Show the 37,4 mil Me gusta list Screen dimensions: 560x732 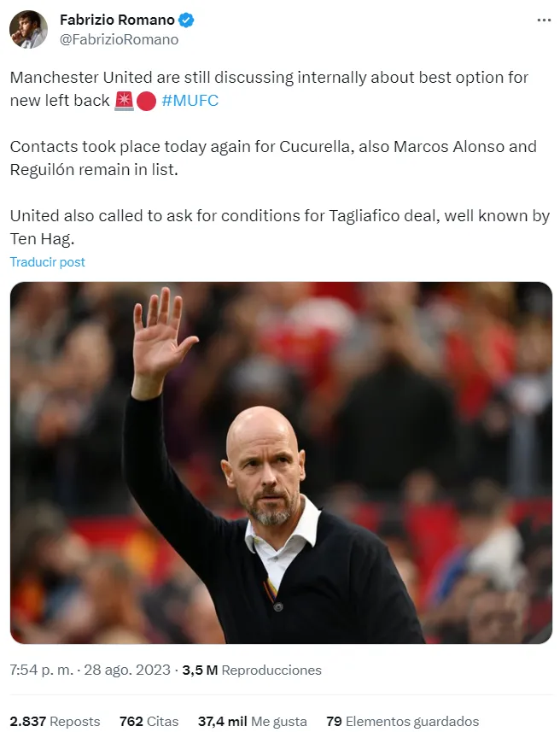[253, 721]
